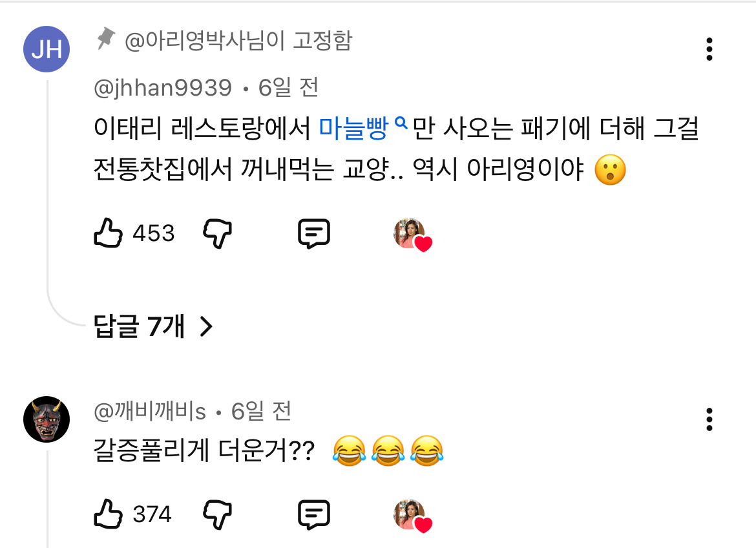Click the red demon mask avatar
The image size is (756, 548).
tap(47, 419)
